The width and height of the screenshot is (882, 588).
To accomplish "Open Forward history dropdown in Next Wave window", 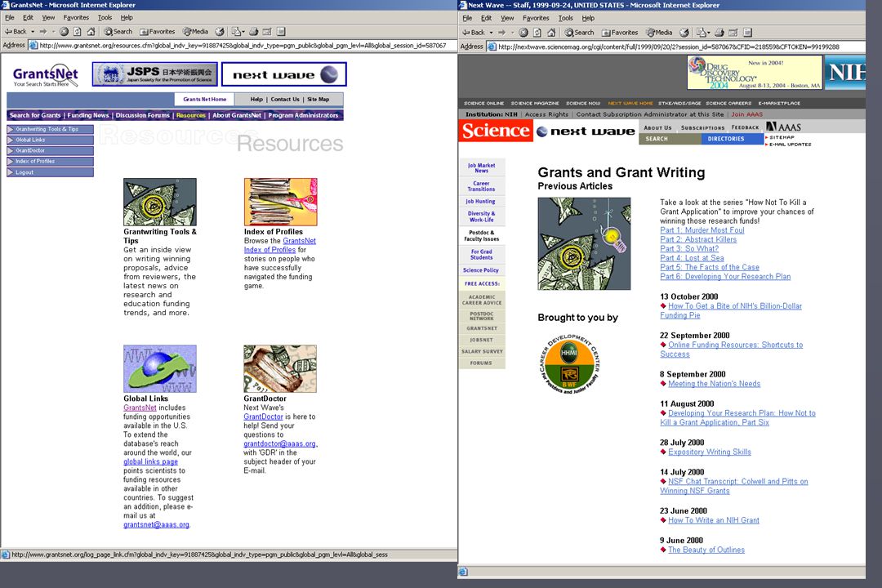I will tap(512, 32).
